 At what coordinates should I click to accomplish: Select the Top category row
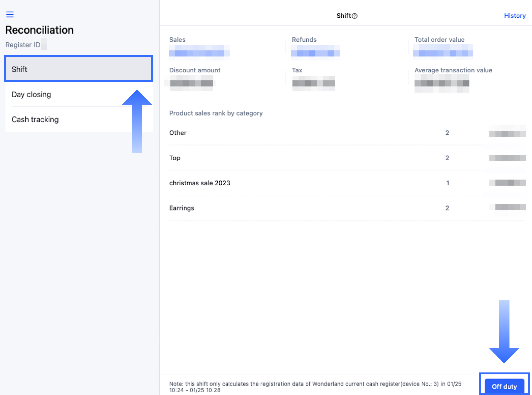(175, 158)
